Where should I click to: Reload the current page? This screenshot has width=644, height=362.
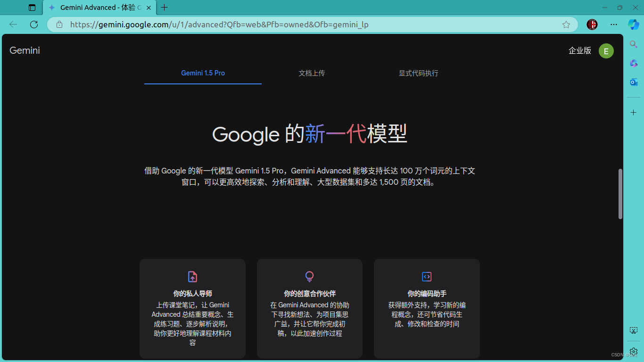pyautogui.click(x=34, y=25)
